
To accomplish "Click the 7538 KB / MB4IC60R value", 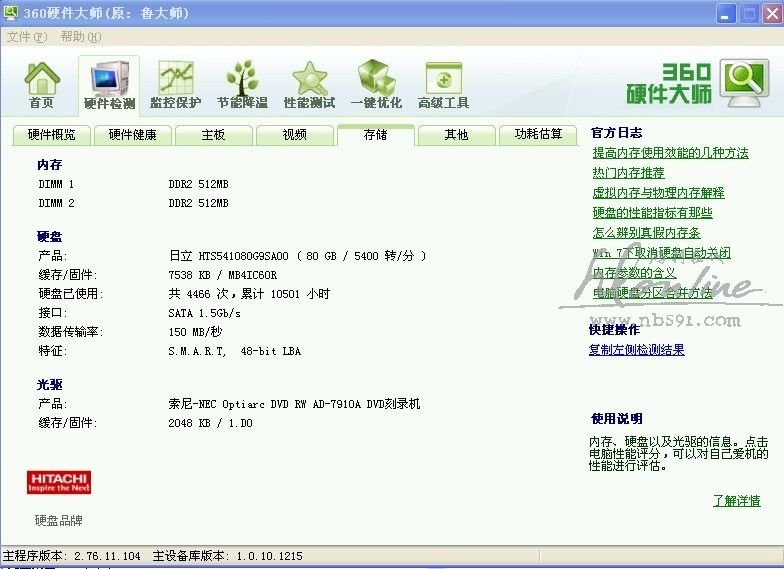I will [222, 275].
